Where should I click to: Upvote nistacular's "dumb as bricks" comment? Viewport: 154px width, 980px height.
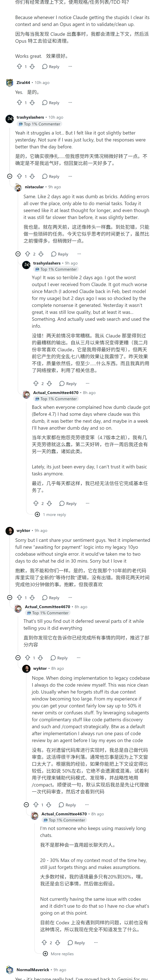pyautogui.click(x=27, y=254)
